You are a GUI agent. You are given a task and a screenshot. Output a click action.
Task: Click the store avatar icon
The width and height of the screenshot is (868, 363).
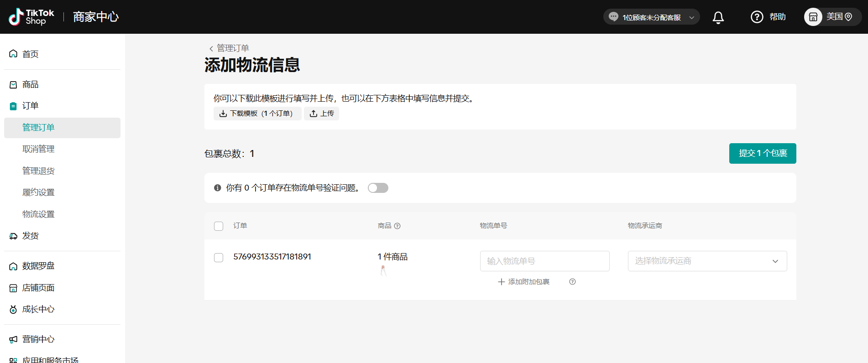[813, 17]
